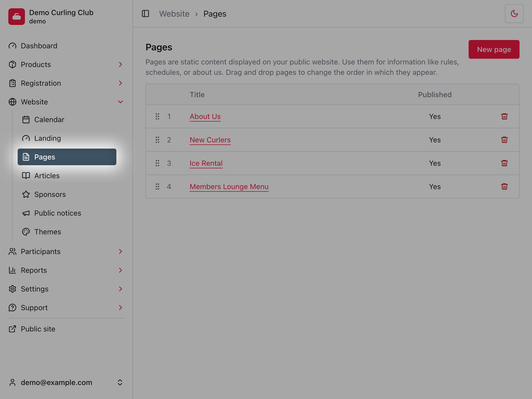Open the demo@example.com account menu
This screenshot has width=532, height=399.
(x=66, y=382)
